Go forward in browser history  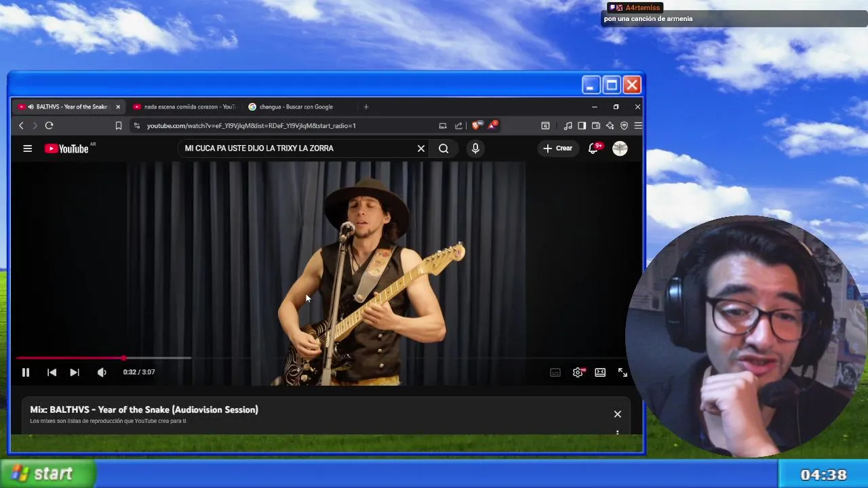pos(35,125)
